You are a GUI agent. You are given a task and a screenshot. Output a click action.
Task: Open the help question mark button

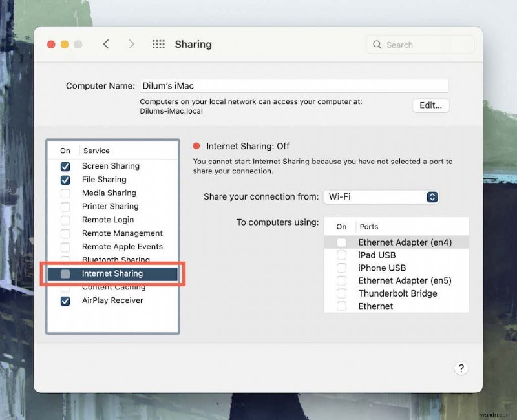pyautogui.click(x=461, y=368)
